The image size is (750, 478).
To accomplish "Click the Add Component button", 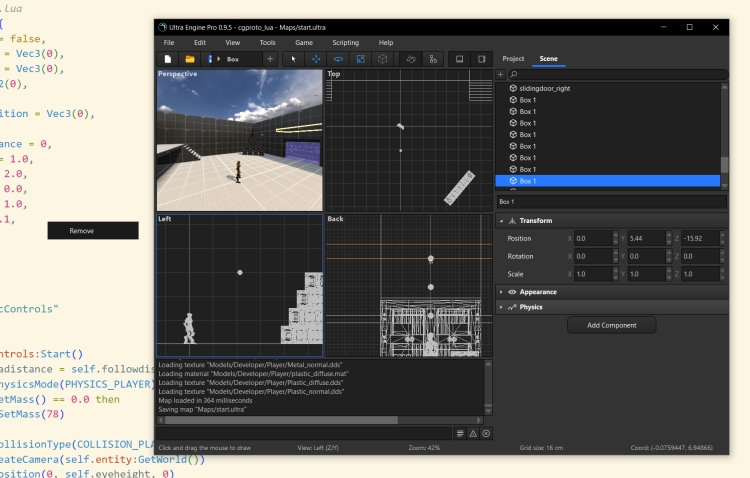I will 610,325.
